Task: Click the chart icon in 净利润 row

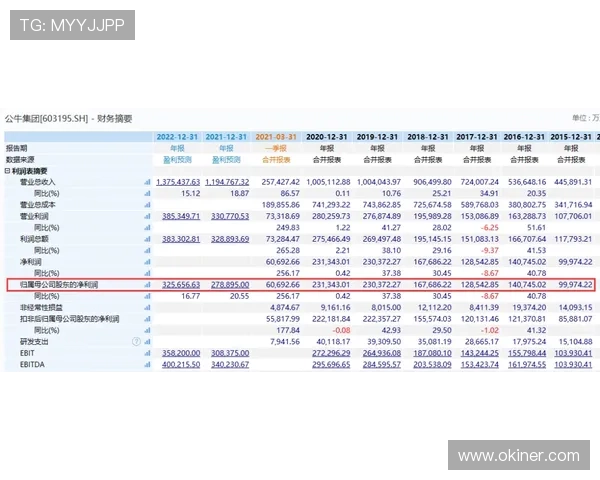Action: 146,261
